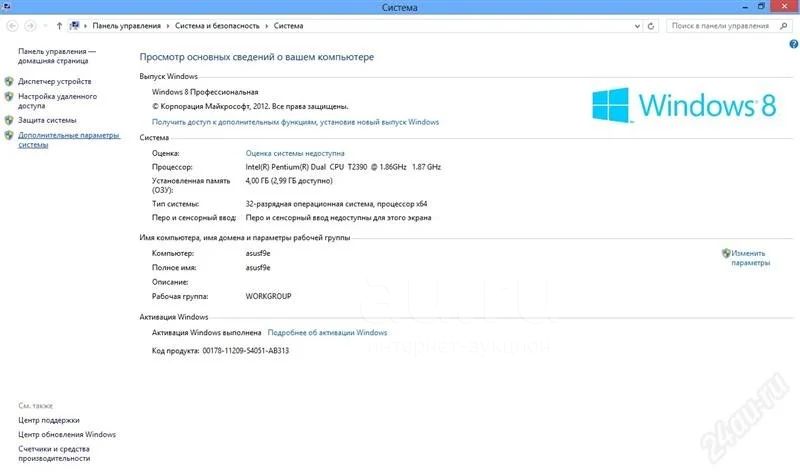This screenshot has width=800, height=475.
Task: Open Настройка удаленного доступа
Action: click(57, 101)
